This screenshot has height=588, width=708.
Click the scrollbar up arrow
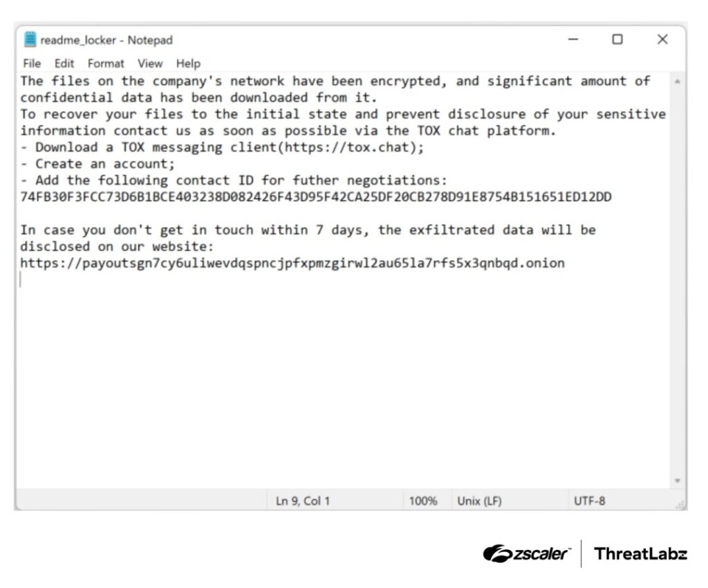(678, 82)
